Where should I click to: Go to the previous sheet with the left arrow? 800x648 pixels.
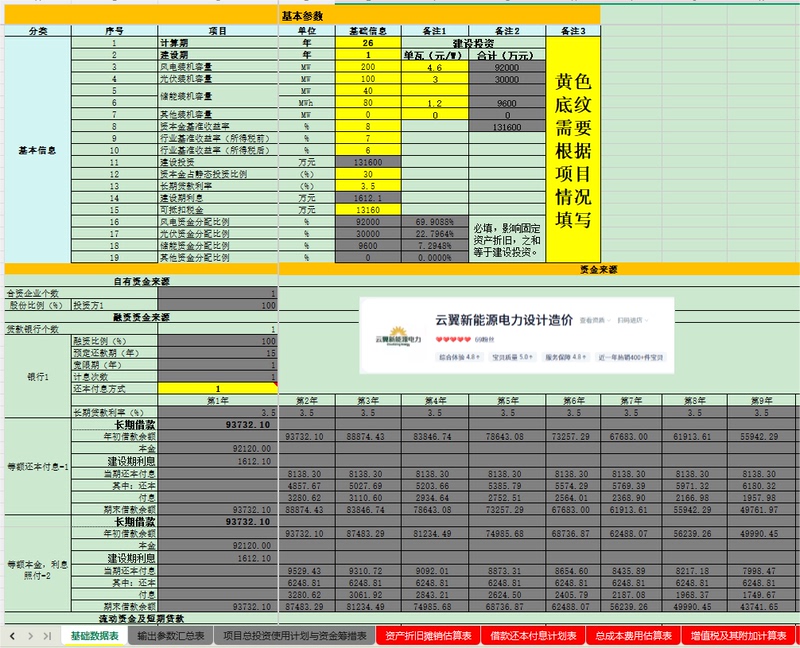[12, 636]
